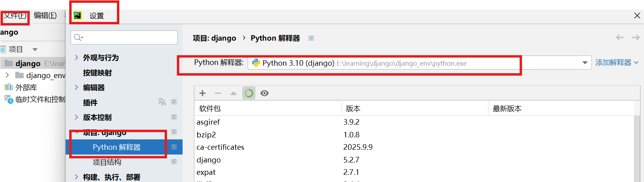Click project-level marker icon beside 版本控制
This screenshot has width=644, height=182.
pyautogui.click(x=174, y=117)
